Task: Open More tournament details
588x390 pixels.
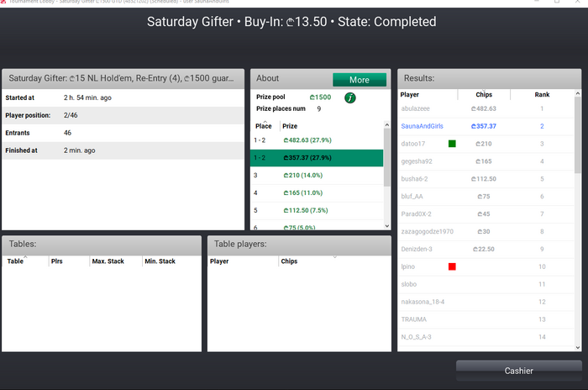Action: coord(360,80)
